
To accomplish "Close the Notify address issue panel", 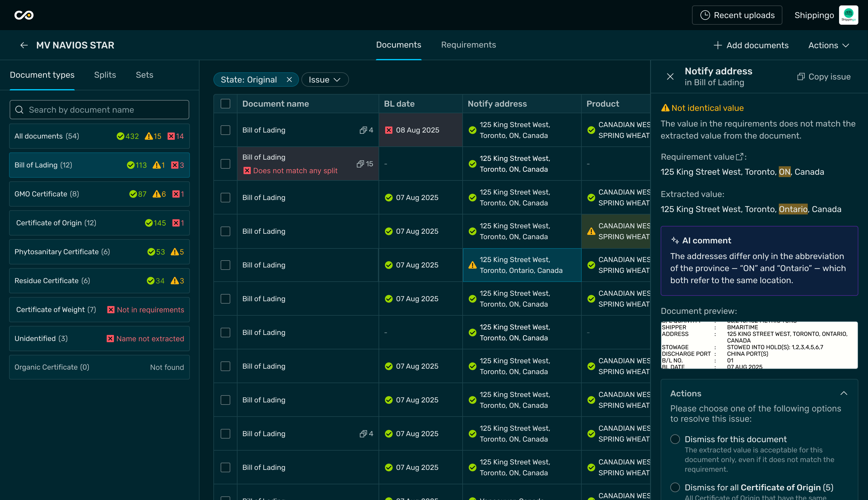I will pos(670,77).
